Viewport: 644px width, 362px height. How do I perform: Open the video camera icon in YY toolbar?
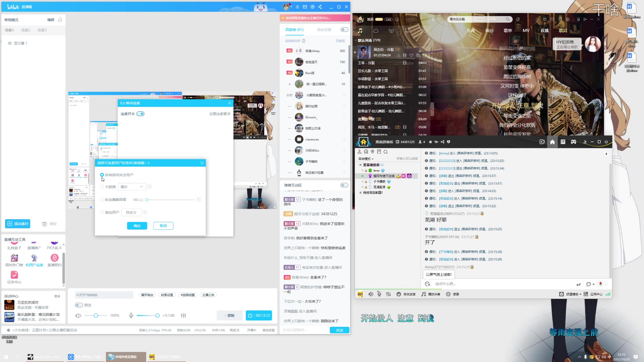(542, 142)
